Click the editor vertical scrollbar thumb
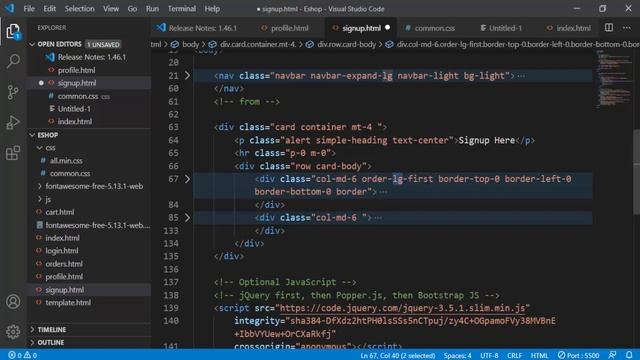Image resolution: width=640 pixels, height=360 pixels. [x=636, y=171]
